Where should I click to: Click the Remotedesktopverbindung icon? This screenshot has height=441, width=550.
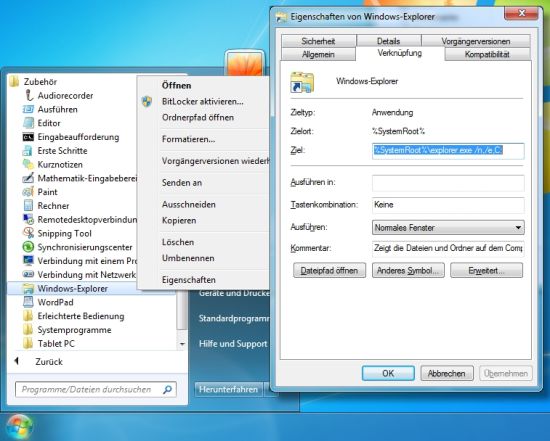tap(28, 220)
